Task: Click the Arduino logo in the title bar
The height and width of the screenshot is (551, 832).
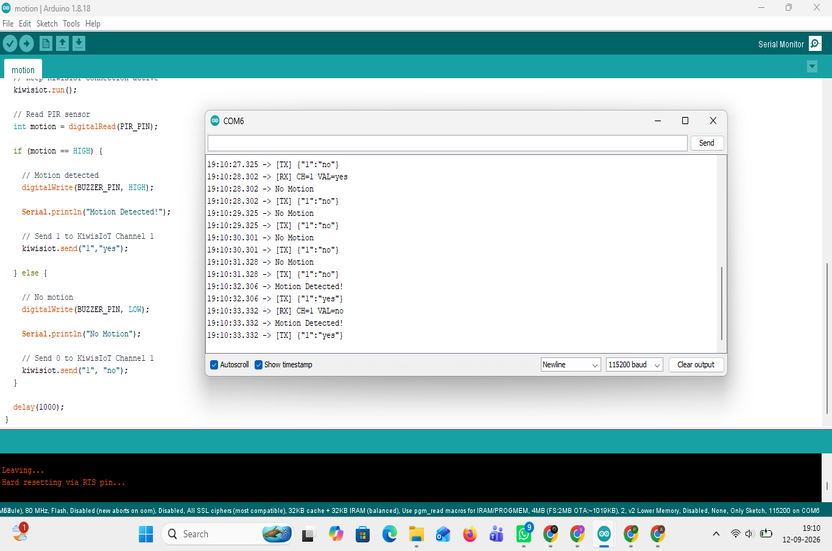Action: pyautogui.click(x=6, y=8)
